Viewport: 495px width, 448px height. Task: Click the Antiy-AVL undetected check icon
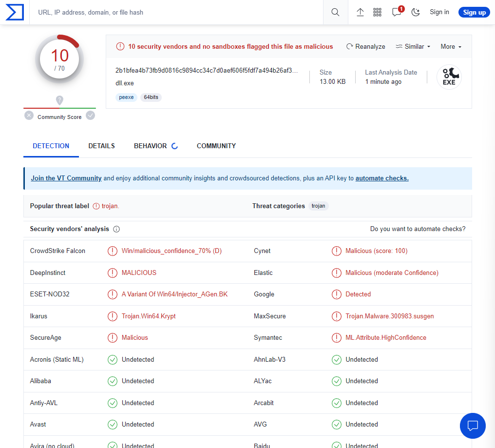(113, 403)
